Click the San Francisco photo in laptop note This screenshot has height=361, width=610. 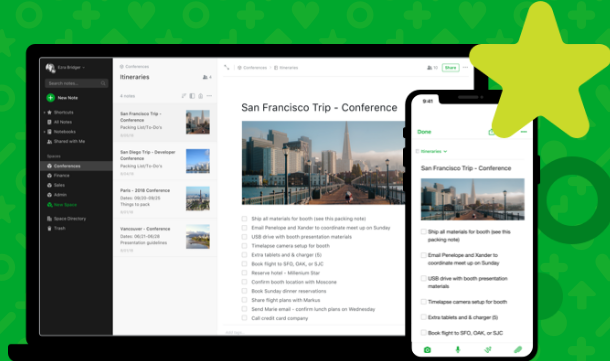point(323,163)
